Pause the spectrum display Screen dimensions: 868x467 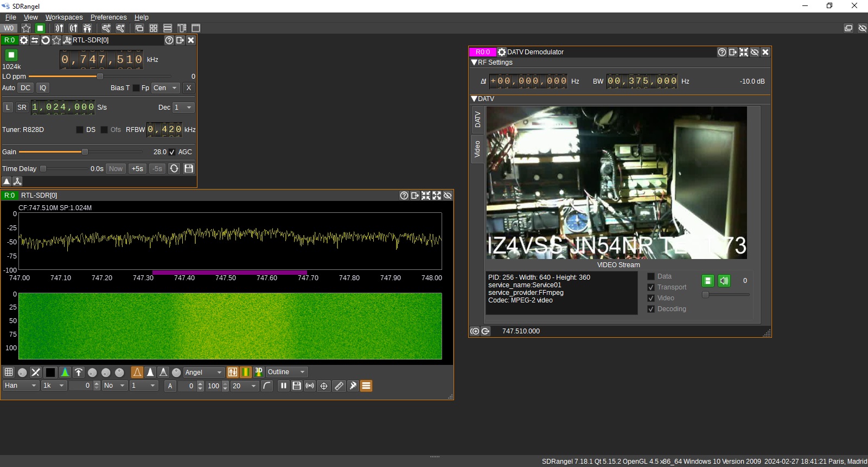pyautogui.click(x=283, y=386)
